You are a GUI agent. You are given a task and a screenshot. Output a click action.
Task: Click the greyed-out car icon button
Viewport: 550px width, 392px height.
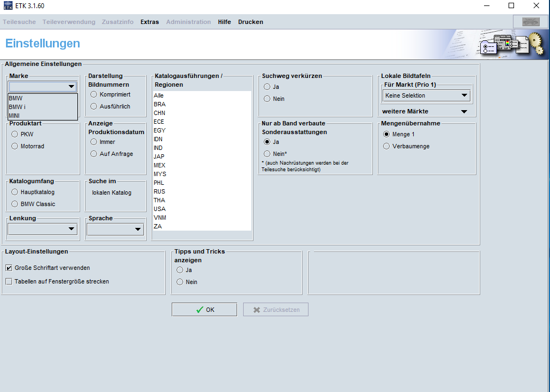click(530, 22)
